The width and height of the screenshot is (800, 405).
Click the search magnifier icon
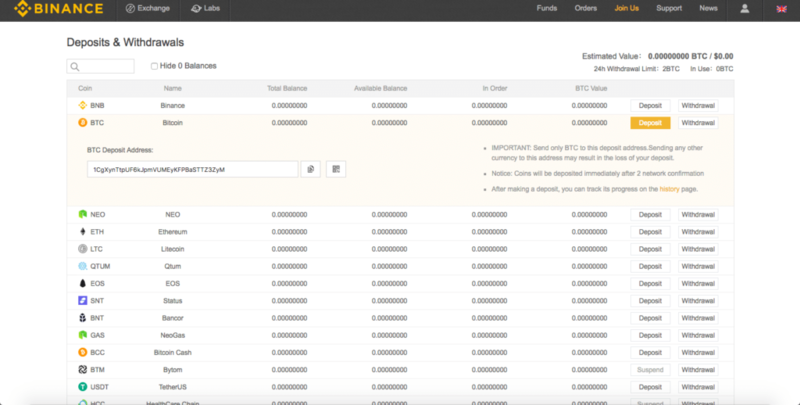pos(75,66)
